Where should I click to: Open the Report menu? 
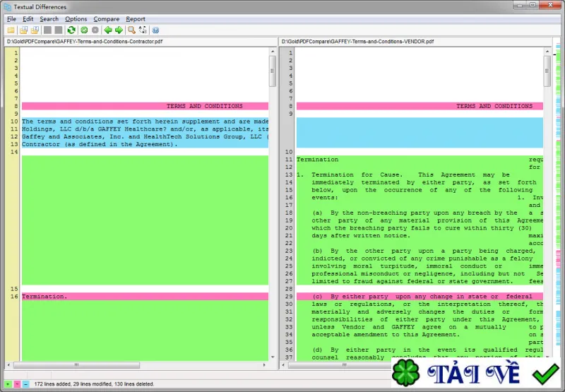136,19
